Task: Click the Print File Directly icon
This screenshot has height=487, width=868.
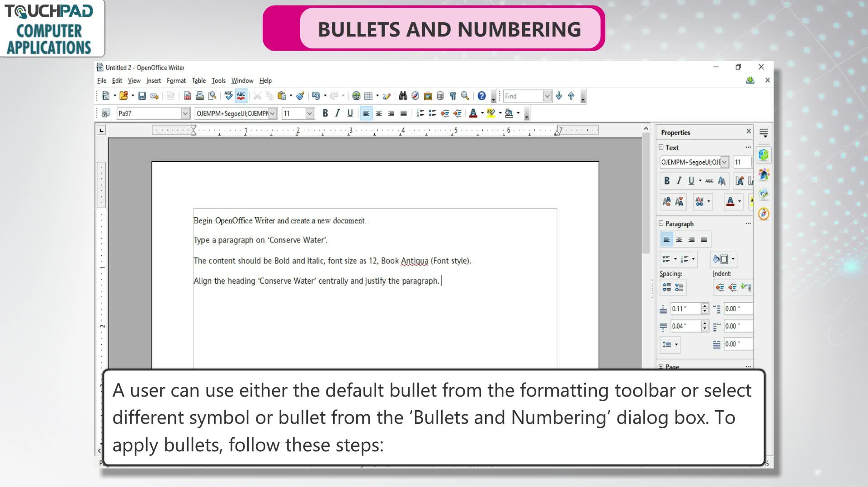Action: point(199,96)
